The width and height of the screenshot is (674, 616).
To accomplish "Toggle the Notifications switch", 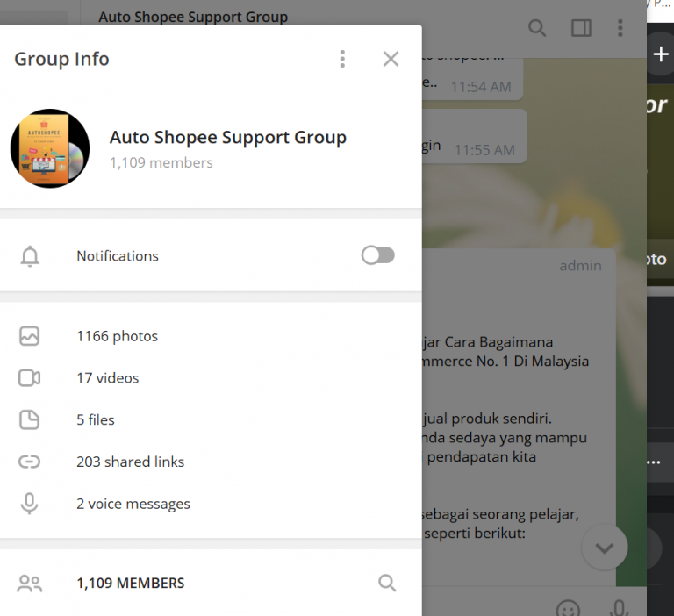I will [378, 255].
